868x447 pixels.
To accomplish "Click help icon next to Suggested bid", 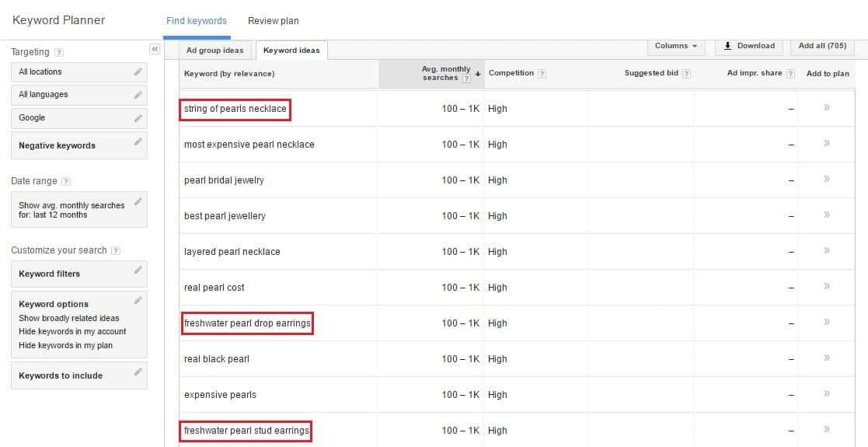I will tap(686, 74).
